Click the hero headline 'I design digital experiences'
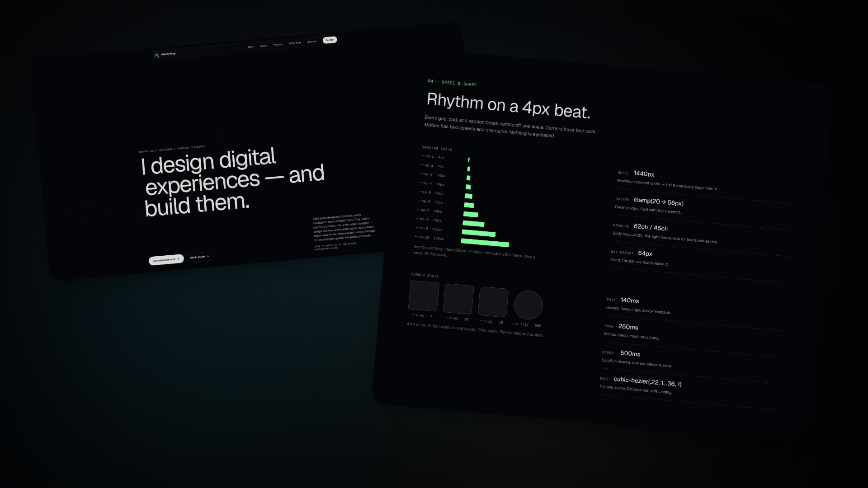Screen dimensions: 868x488 [x=232, y=182]
